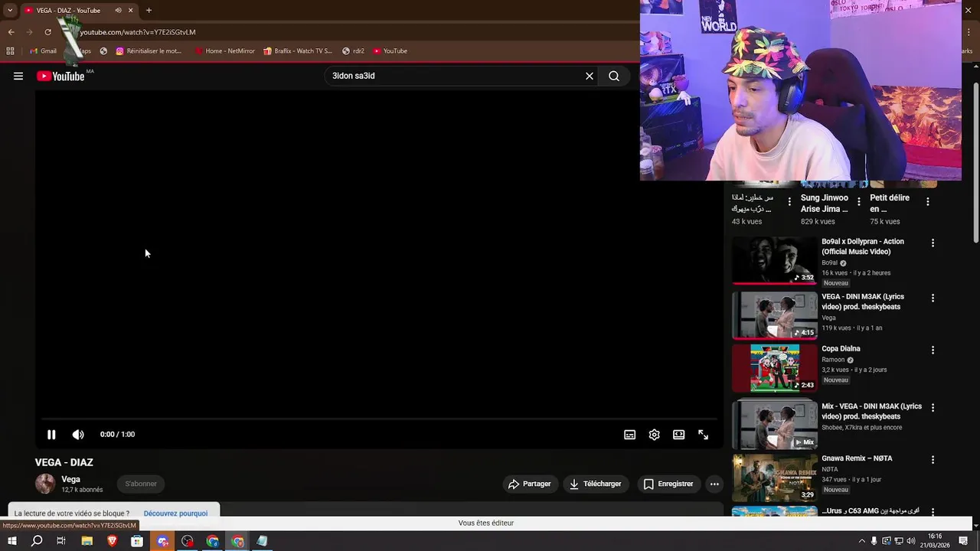Open the rdr2 bookmark

353,51
